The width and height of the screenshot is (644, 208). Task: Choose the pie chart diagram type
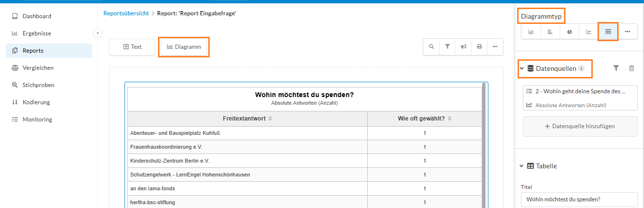570,32
